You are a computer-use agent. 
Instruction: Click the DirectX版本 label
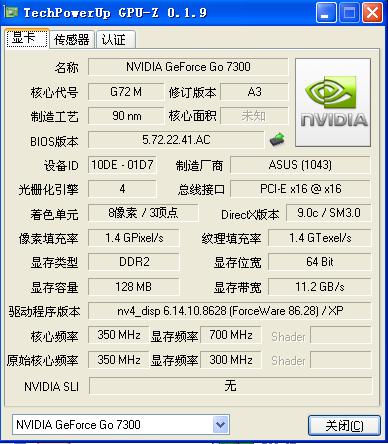250,214
